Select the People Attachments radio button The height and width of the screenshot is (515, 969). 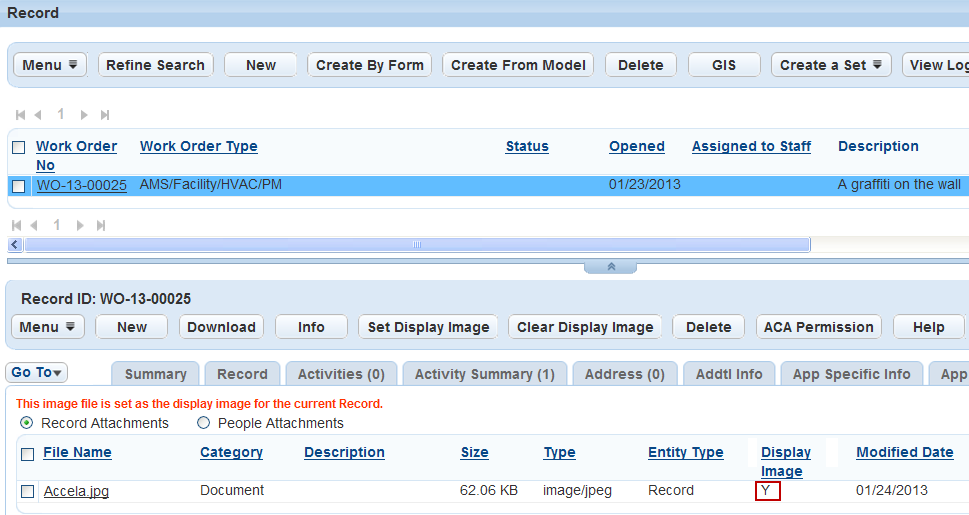(x=204, y=423)
